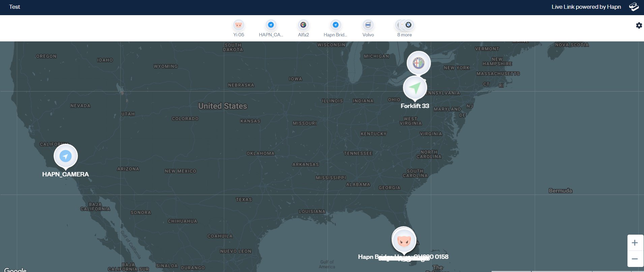Screen dimensions: 644x272
Task: Expand the 8 more trackers group
Action: click(x=405, y=25)
